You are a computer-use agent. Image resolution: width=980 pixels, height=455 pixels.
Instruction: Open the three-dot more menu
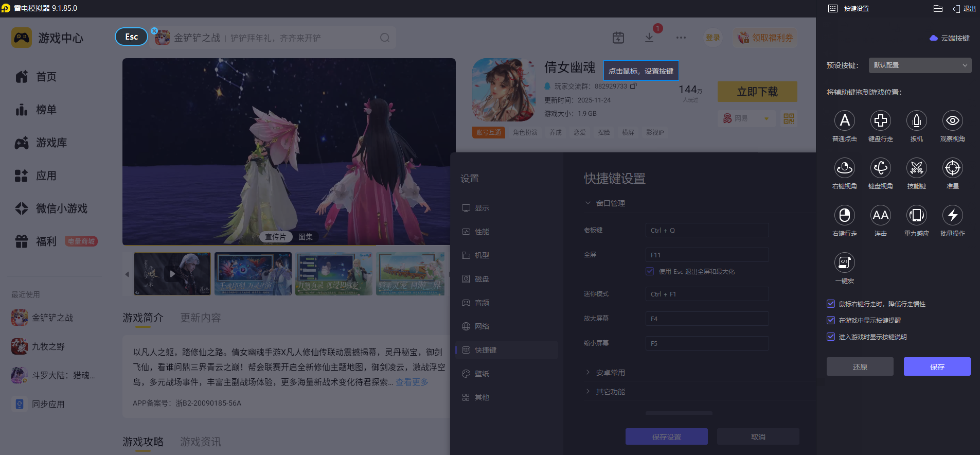coord(681,38)
